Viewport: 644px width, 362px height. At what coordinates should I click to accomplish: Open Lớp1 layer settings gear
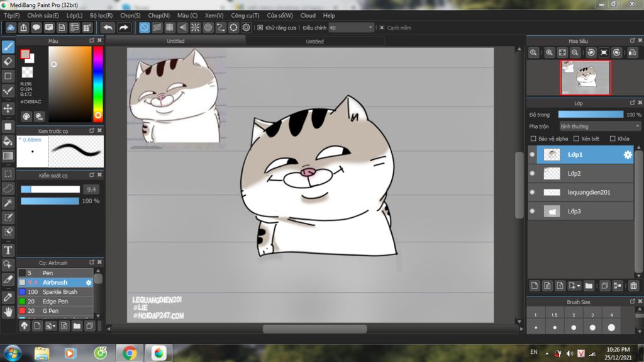point(628,155)
